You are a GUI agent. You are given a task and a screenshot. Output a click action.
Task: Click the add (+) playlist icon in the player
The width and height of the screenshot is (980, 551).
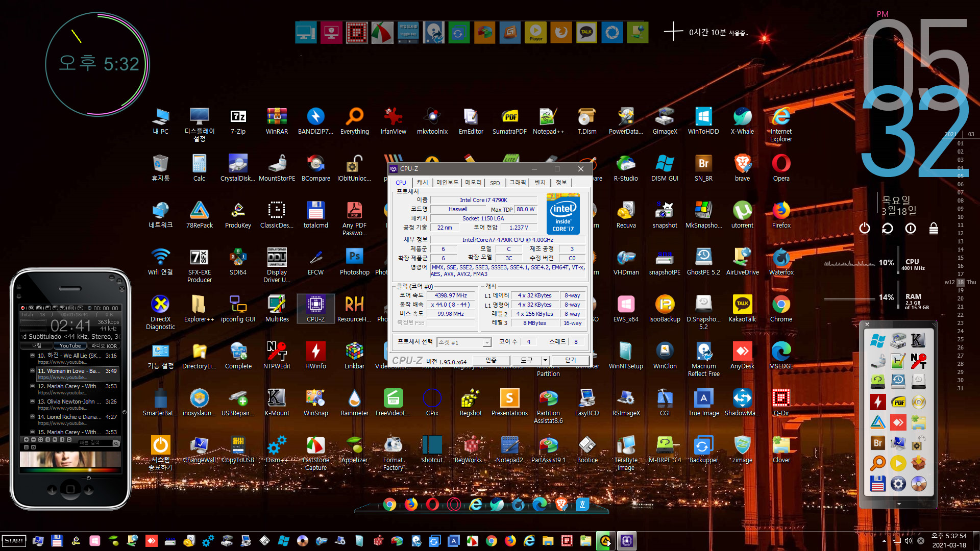click(x=27, y=439)
